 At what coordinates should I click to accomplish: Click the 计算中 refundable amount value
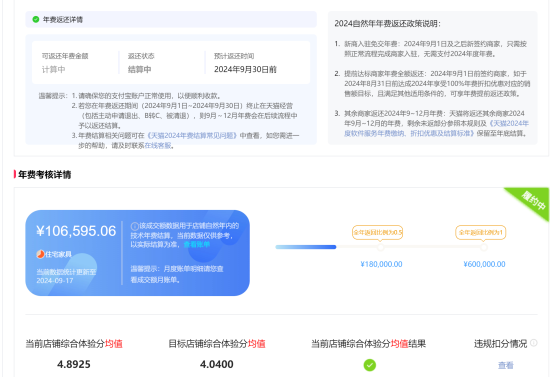[x=53, y=69]
